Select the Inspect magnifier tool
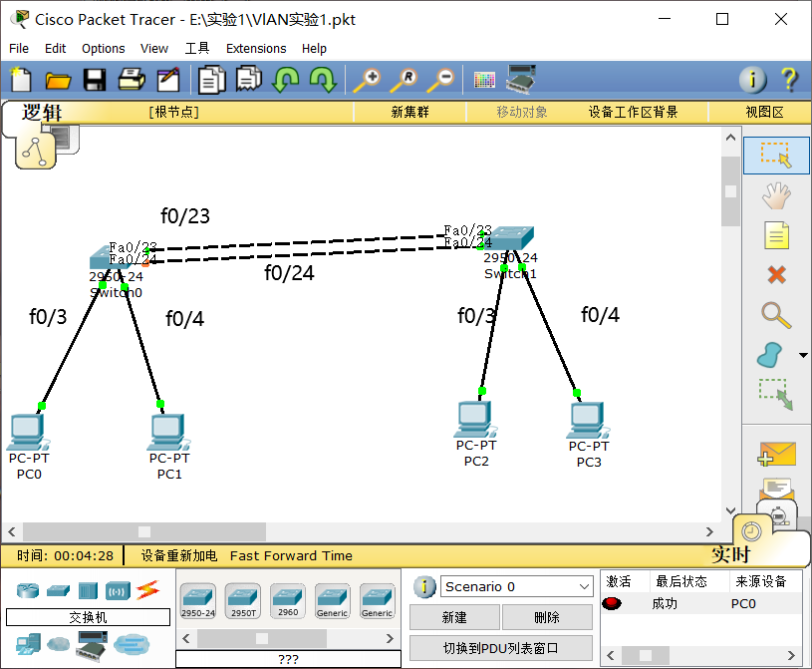 (776, 314)
